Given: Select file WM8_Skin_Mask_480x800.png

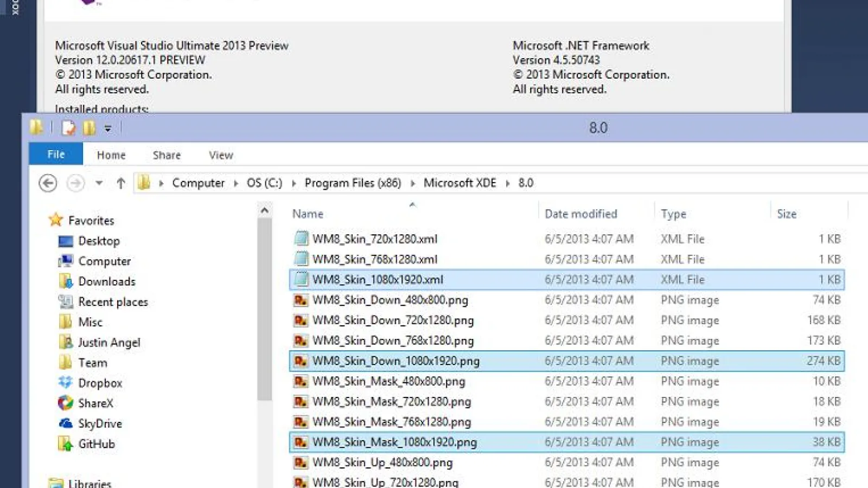Looking at the screenshot, I should coord(567,381).
